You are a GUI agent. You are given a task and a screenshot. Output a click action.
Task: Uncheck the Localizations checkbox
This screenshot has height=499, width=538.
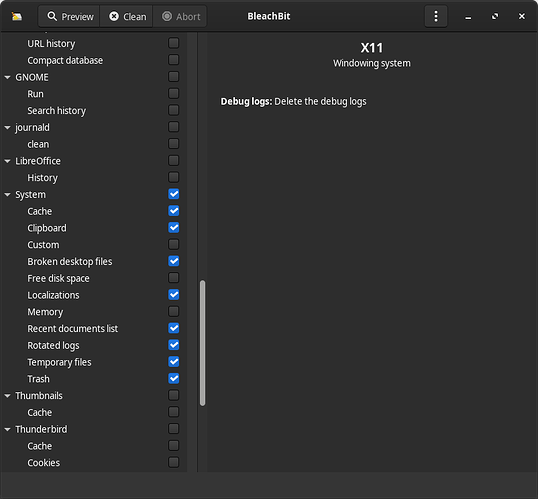click(x=174, y=295)
